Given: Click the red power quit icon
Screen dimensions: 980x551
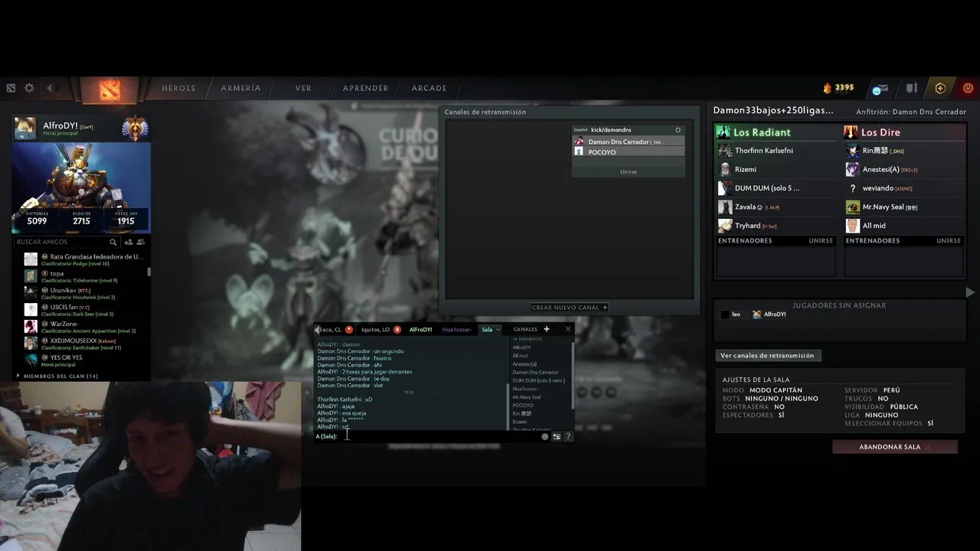Looking at the screenshot, I should point(968,88).
